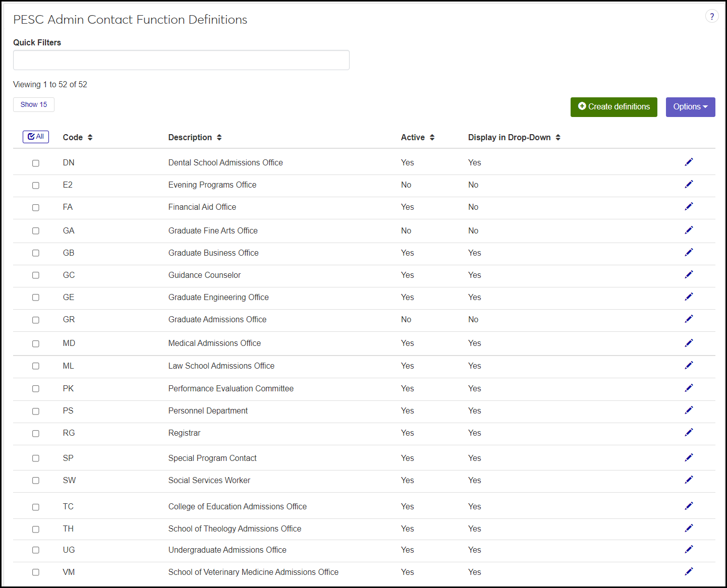
Task: Click into the Quick Filters text field
Action: pyautogui.click(x=181, y=60)
